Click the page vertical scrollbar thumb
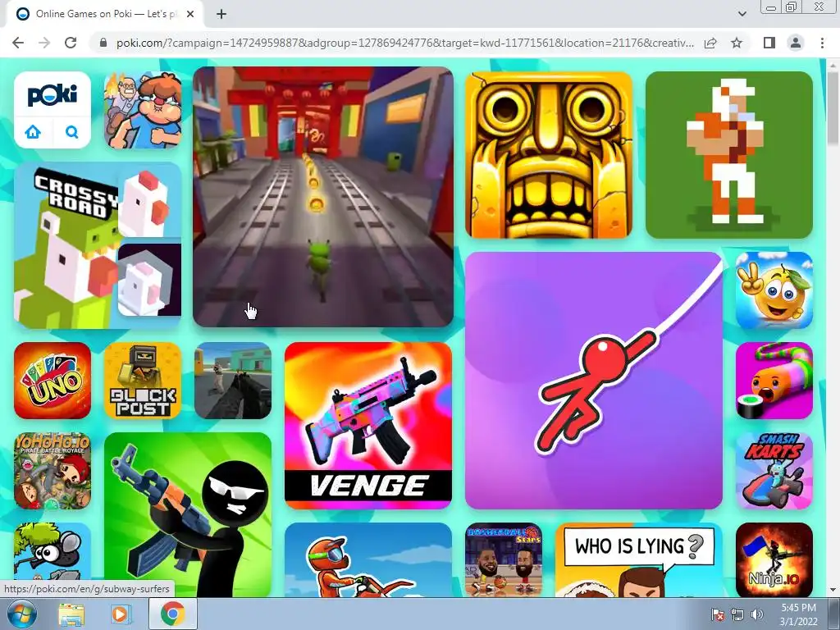 pos(833,107)
